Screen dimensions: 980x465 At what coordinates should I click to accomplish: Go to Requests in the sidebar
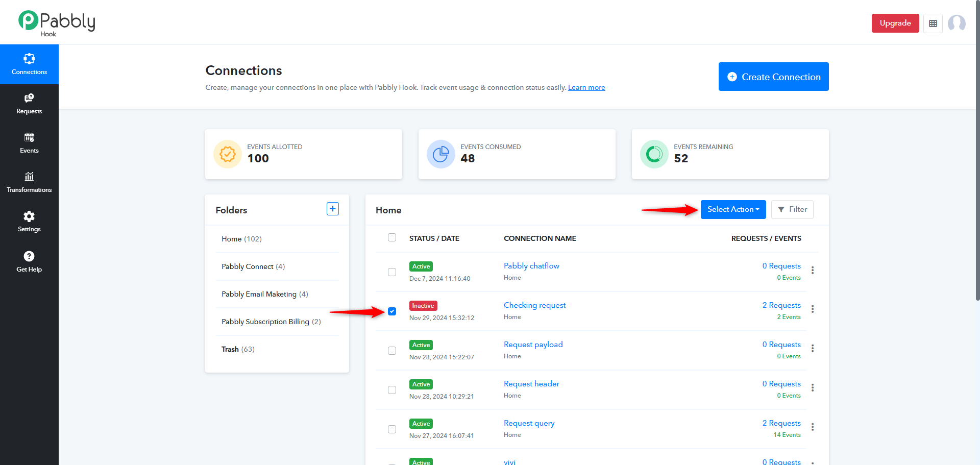[29, 104]
